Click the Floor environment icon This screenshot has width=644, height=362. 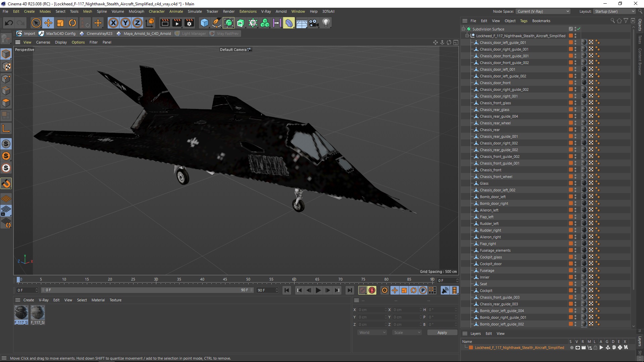302,23
